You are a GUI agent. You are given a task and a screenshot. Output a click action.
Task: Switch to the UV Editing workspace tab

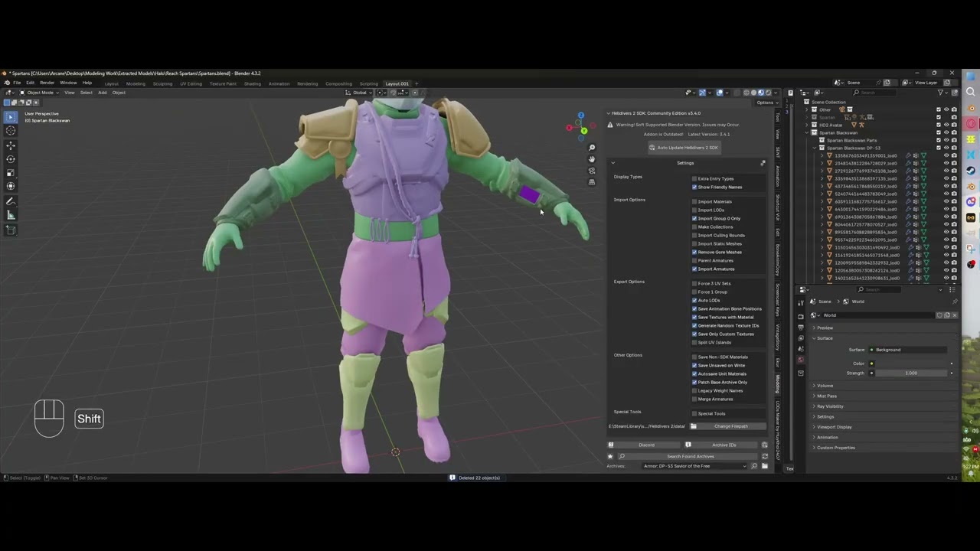tap(191, 83)
